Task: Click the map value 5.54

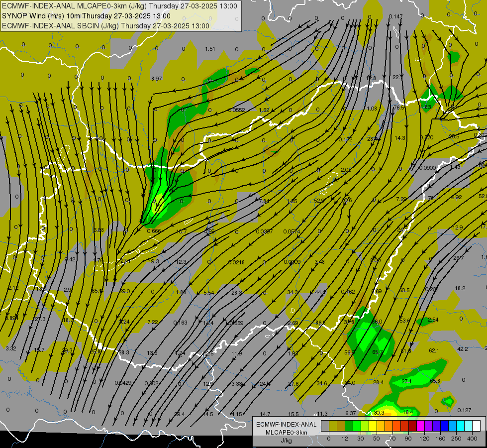Action: [209, 293]
